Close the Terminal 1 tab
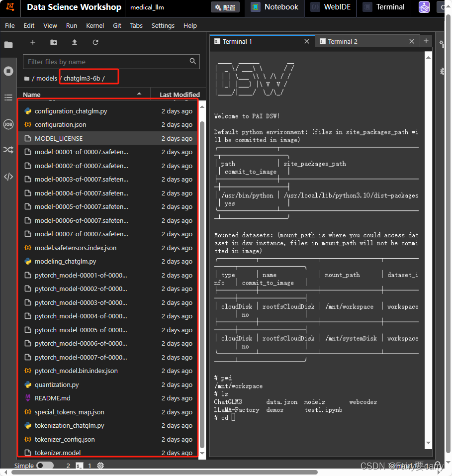 coord(307,41)
